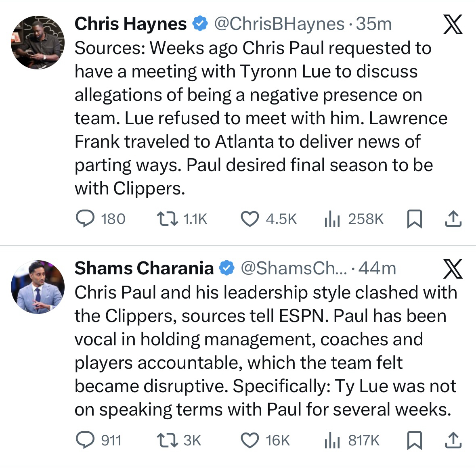View analytics of Chris Haynes' tweet
Screen dimensions: 476x468
[333, 219]
